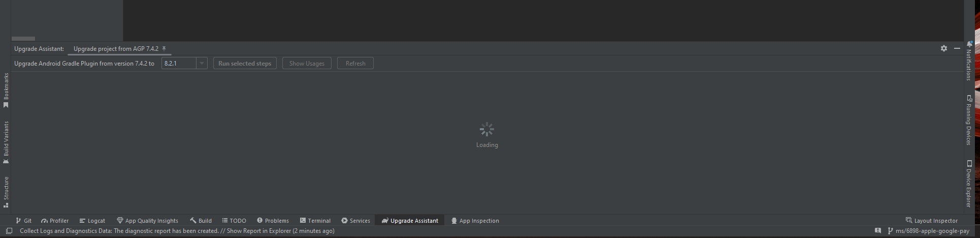980x238 pixels.
Task: Toggle pin on Upgrade project tab
Action: pos(164,49)
